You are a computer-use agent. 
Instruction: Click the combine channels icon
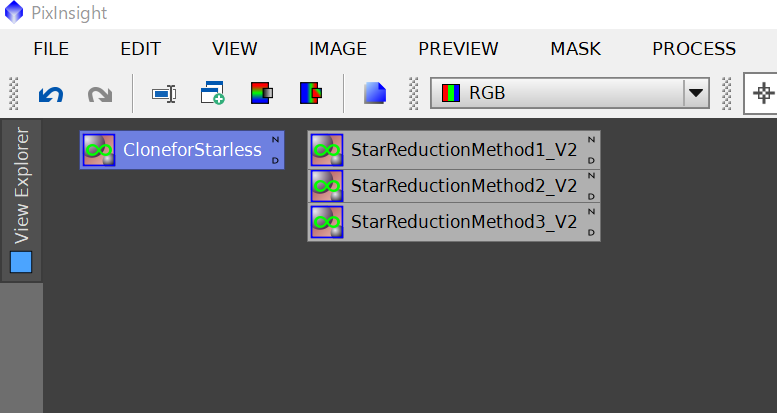click(311, 93)
